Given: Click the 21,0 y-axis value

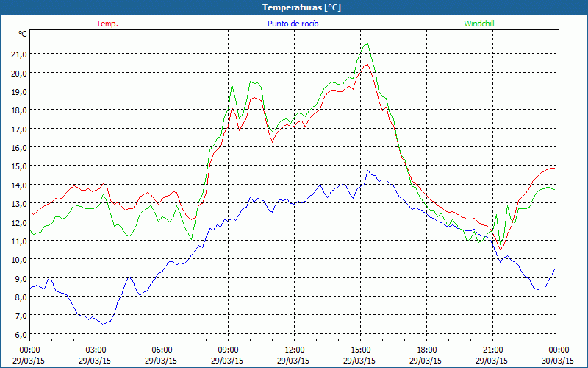Looking at the screenshot, I should pos(19,54).
